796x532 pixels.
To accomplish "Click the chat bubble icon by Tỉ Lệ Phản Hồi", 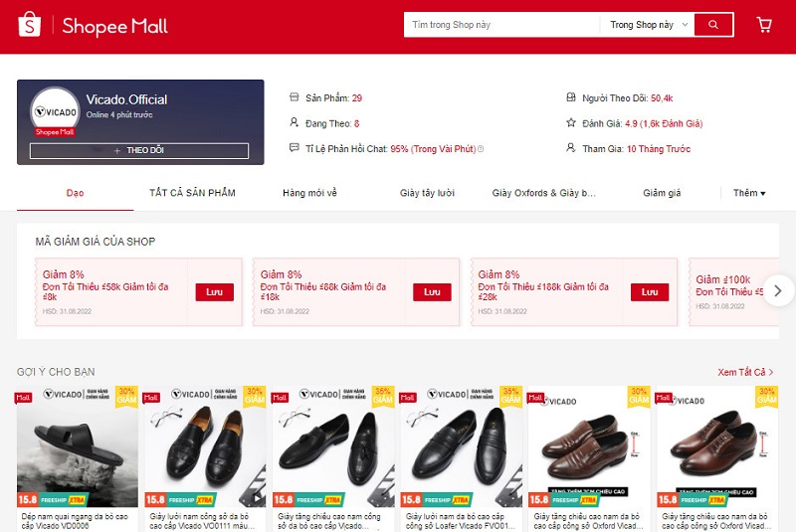I will pos(294,147).
